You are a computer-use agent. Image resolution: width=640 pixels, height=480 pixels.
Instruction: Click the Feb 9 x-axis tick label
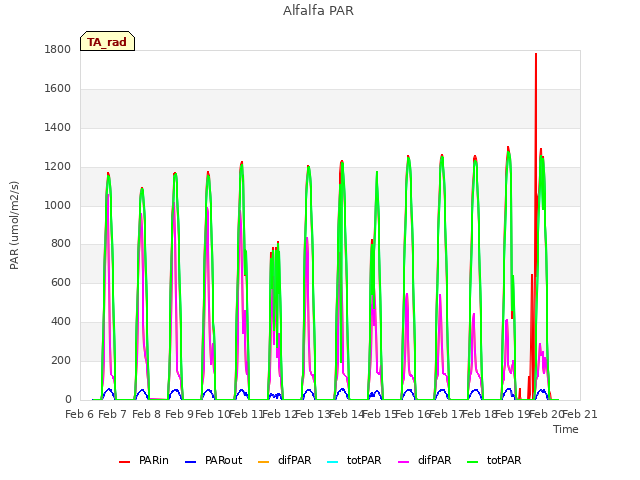tap(179, 414)
